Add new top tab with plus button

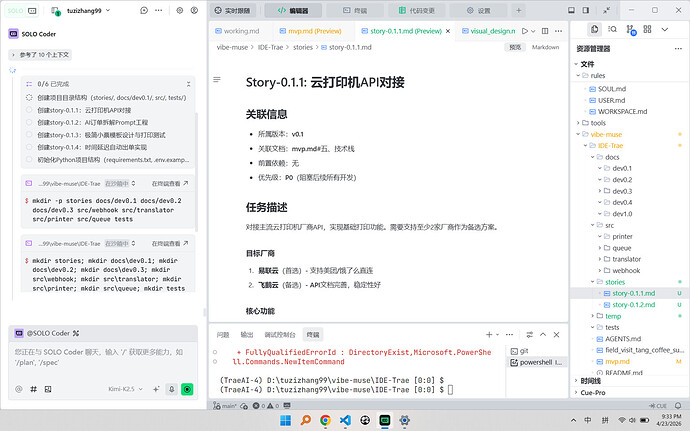(x=518, y=11)
